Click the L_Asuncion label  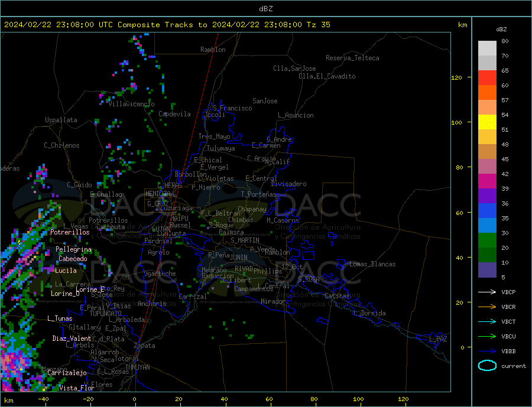pyautogui.click(x=296, y=115)
